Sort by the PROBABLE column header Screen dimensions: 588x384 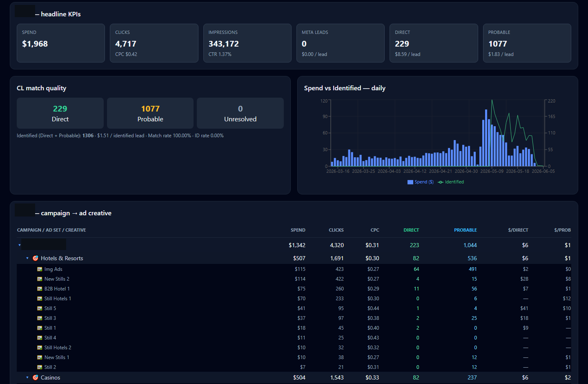[x=465, y=230]
